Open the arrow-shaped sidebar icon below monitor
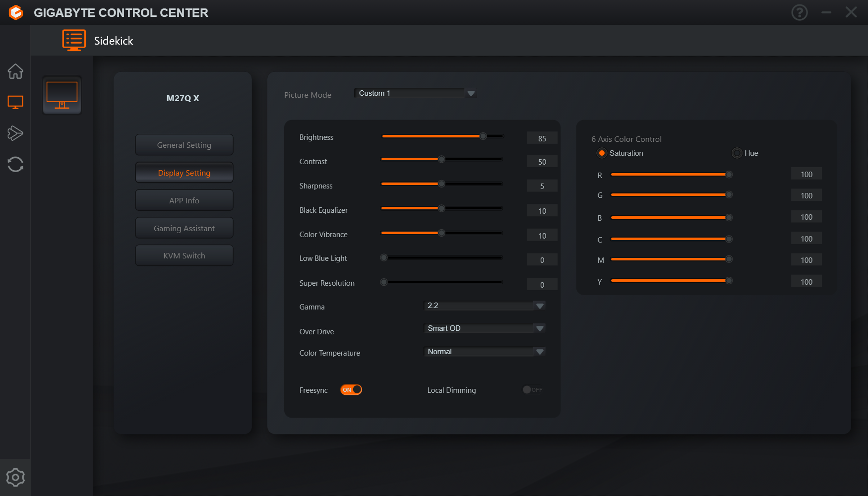Image resolution: width=868 pixels, height=496 pixels. pos(15,133)
